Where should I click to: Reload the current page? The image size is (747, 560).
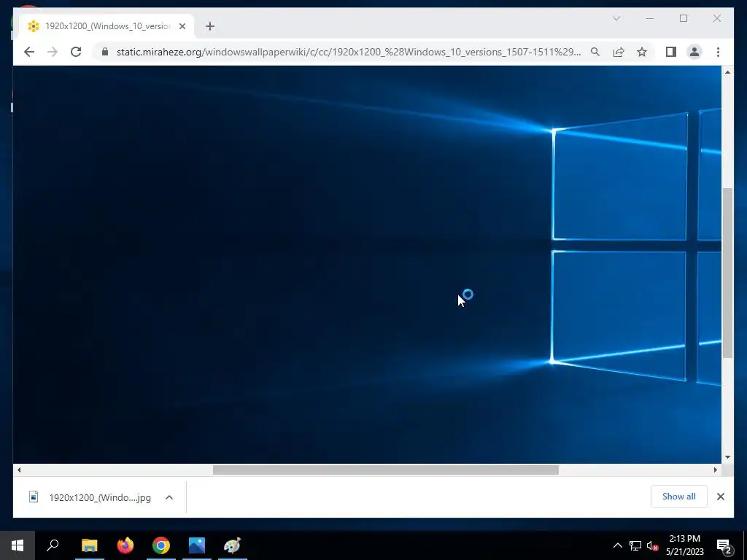click(76, 52)
